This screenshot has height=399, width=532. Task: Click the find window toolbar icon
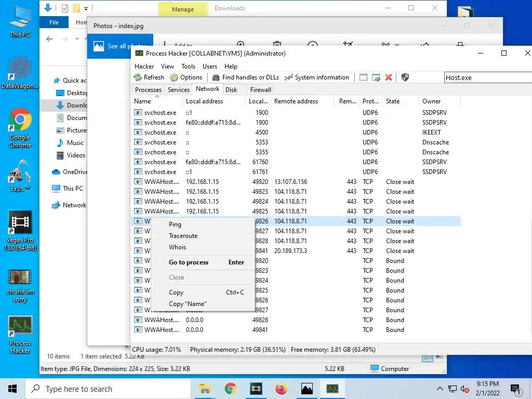(x=363, y=77)
